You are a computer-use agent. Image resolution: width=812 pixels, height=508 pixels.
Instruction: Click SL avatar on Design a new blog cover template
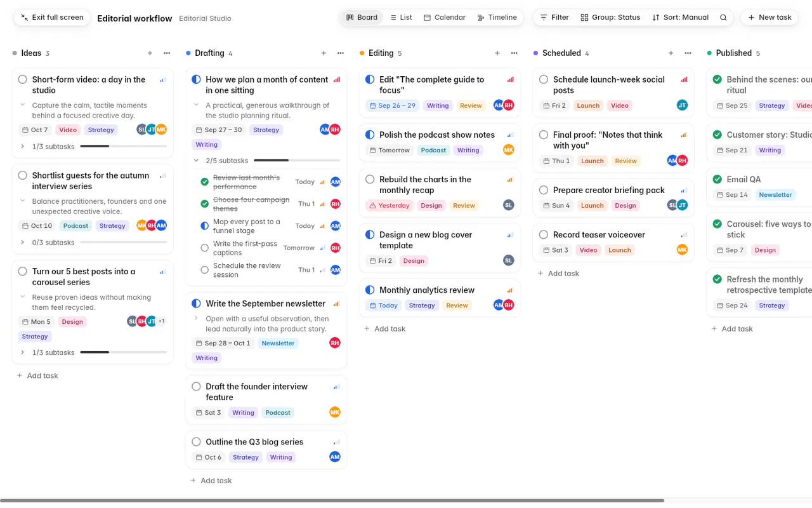pyautogui.click(x=508, y=260)
